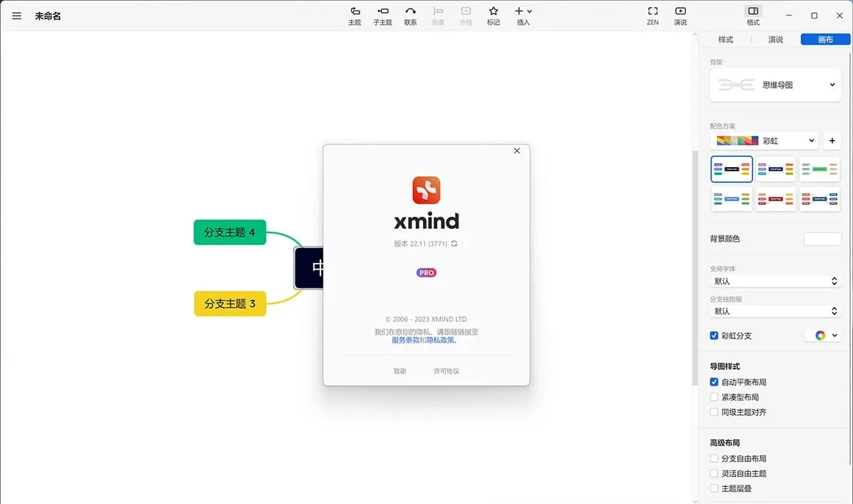Select the second theme thumbnail in top row
Image resolution: width=853 pixels, height=504 pixels.
(x=776, y=169)
